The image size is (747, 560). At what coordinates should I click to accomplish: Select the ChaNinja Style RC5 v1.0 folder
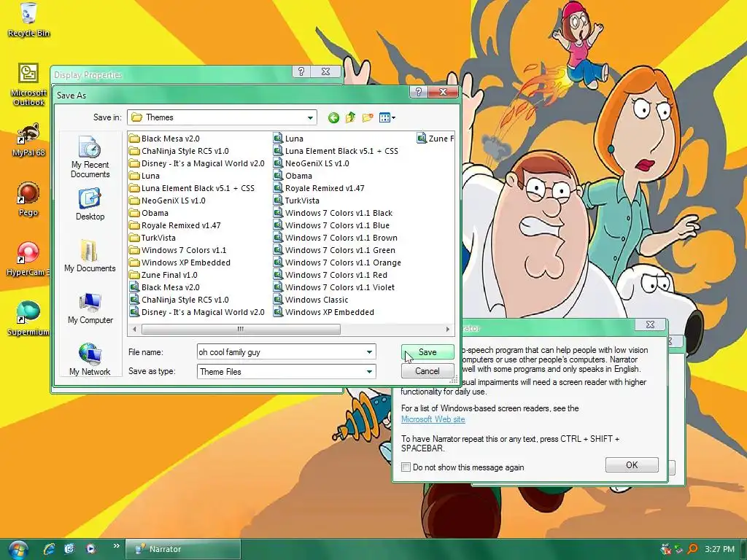(179, 151)
